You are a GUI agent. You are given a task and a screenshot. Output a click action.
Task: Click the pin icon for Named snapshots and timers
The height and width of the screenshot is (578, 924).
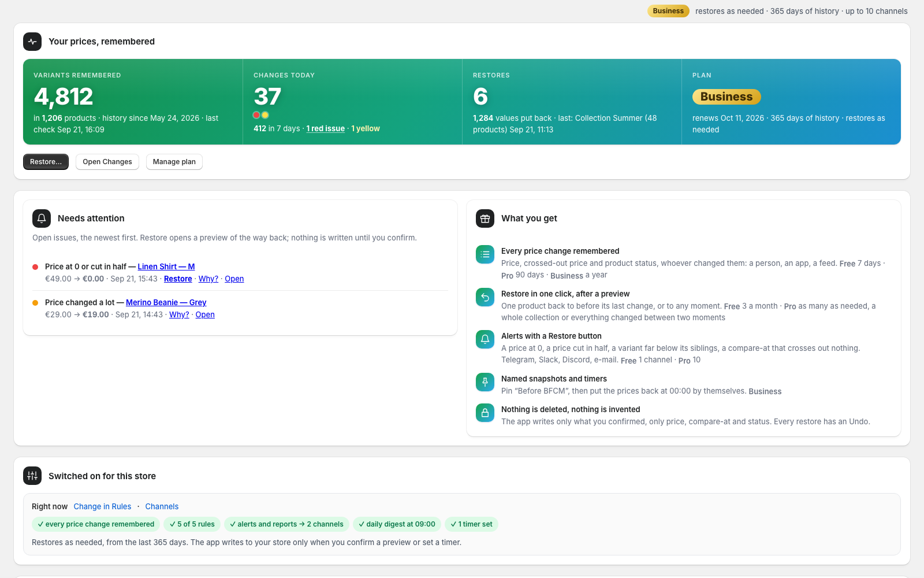click(x=485, y=382)
